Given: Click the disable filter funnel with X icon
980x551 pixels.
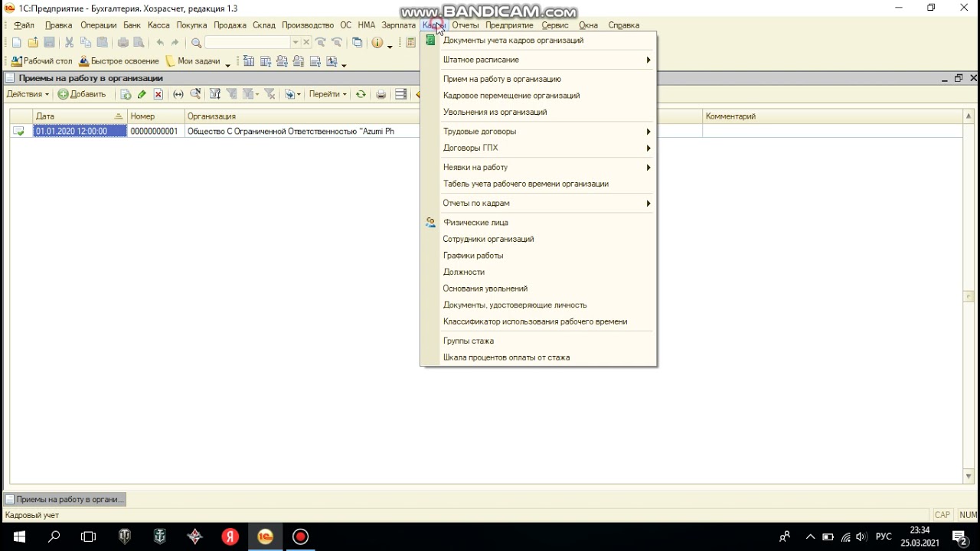Looking at the screenshot, I should coord(269,94).
